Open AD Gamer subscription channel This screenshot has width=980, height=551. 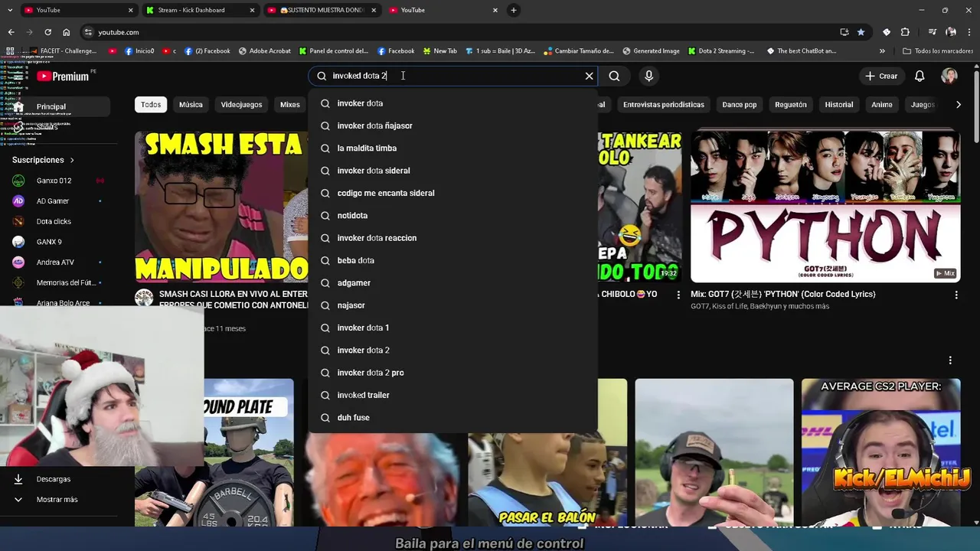58,201
